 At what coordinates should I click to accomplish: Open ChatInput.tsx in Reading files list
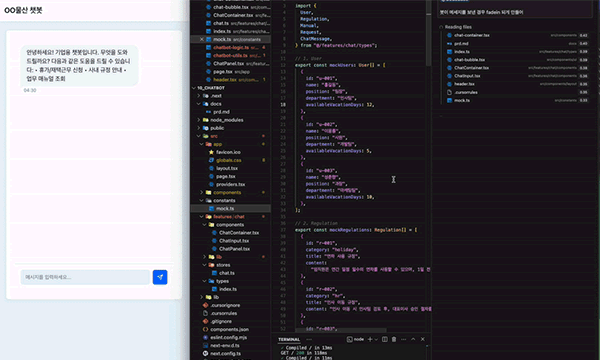click(x=467, y=76)
